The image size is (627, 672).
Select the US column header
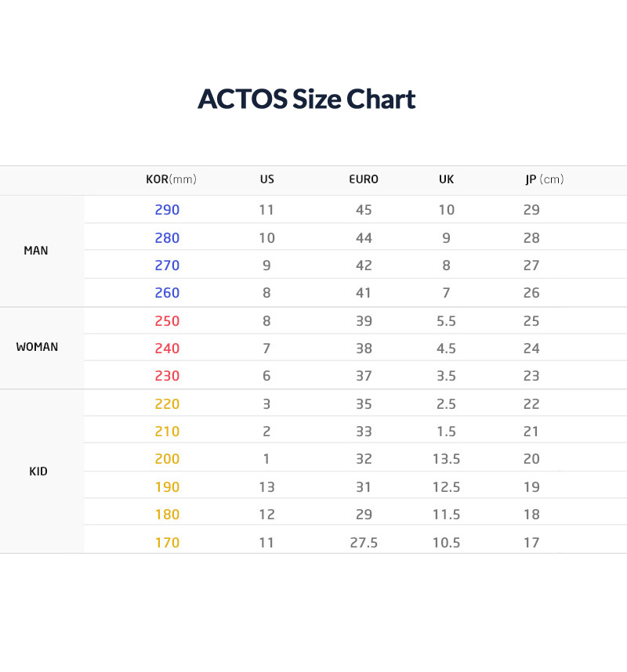267,179
